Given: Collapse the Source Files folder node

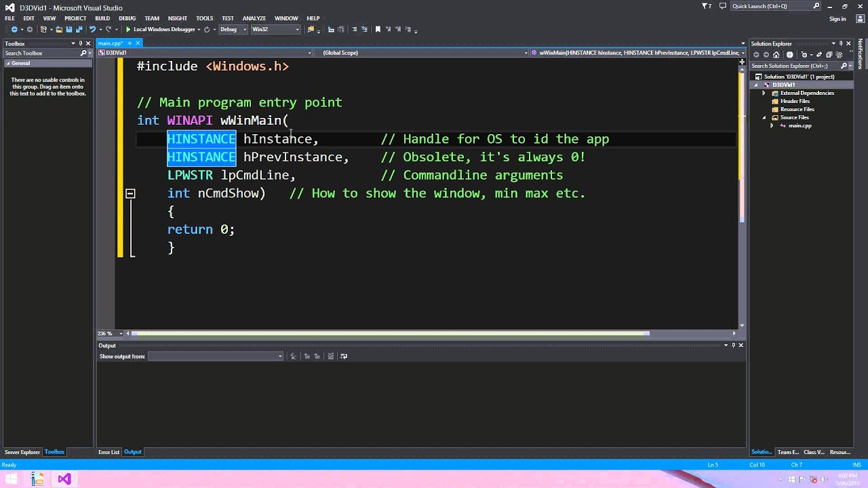Looking at the screenshot, I should click(764, 117).
